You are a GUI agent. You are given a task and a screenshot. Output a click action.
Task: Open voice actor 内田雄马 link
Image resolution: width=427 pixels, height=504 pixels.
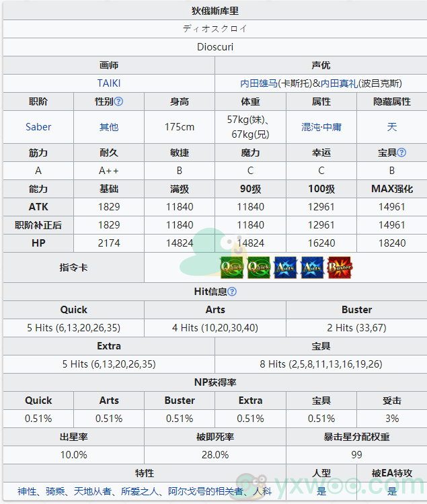click(259, 83)
